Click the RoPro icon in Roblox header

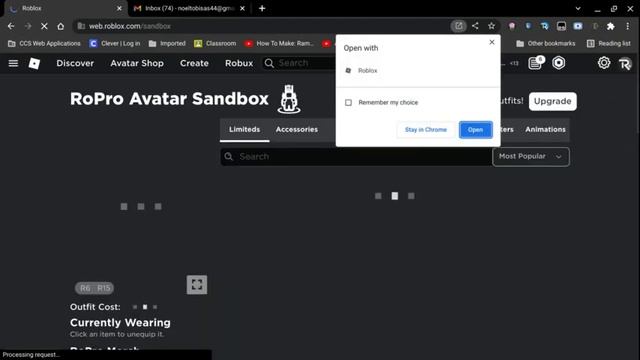[625, 64]
